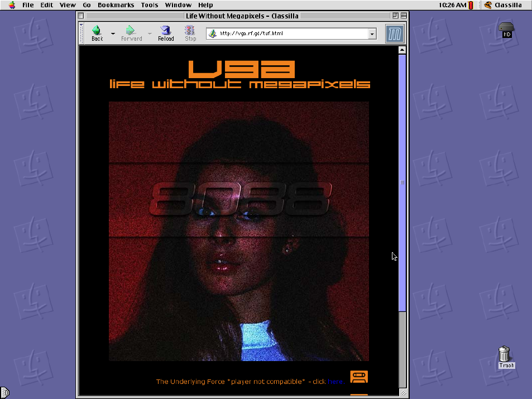The height and width of the screenshot is (399, 532).
Task: Click the window collapse box in title bar
Action: 404,16
